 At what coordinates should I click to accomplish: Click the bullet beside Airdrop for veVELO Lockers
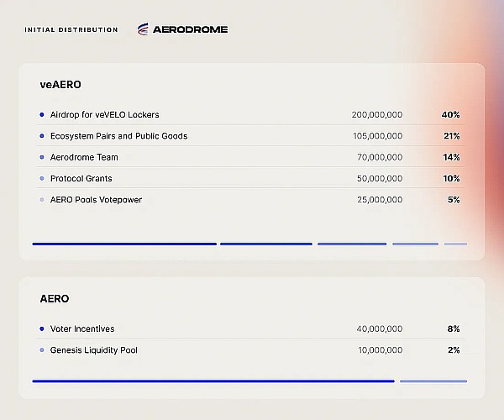coord(42,114)
